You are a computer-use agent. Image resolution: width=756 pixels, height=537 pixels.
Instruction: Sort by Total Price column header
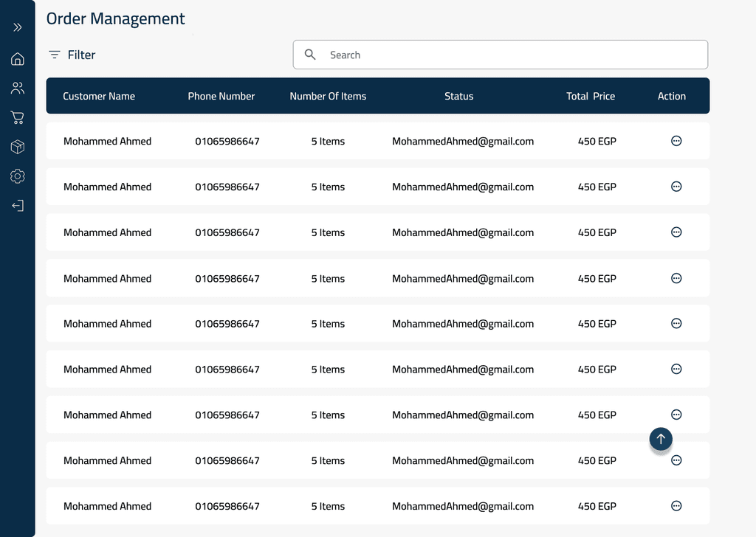pos(590,96)
